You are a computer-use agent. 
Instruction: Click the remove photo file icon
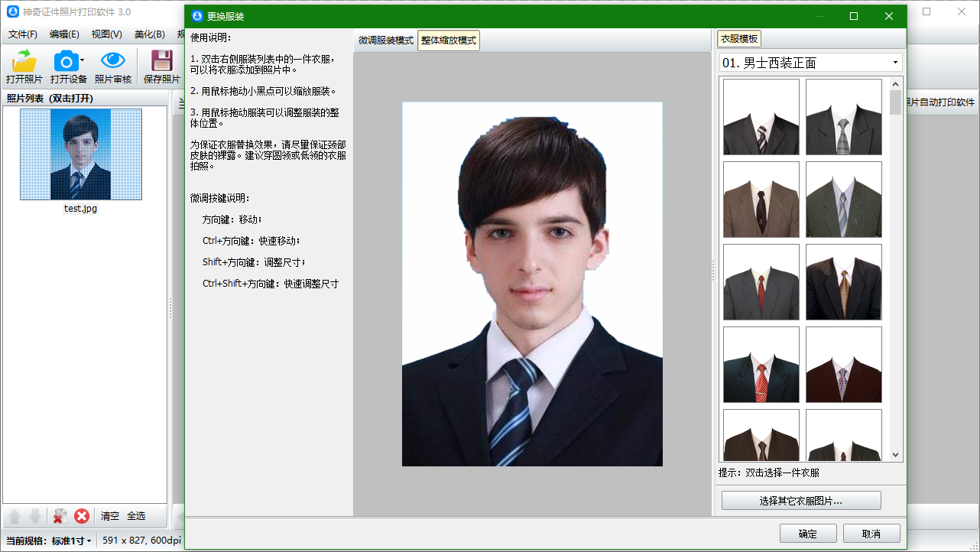click(59, 516)
